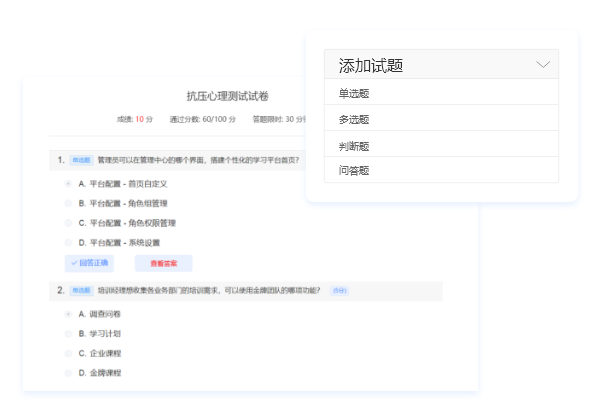Select 单选题 from the question type list
The image size is (600, 420).
tap(355, 93)
